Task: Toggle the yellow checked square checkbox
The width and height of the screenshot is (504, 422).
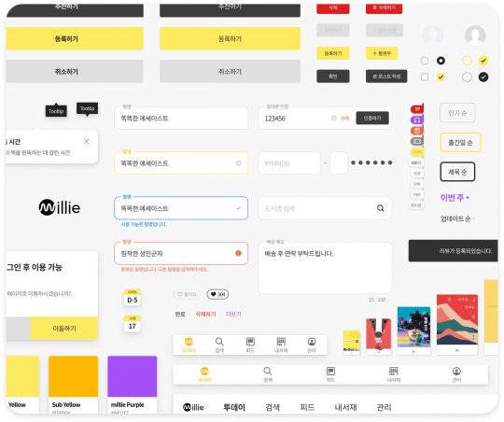Action: click(441, 77)
